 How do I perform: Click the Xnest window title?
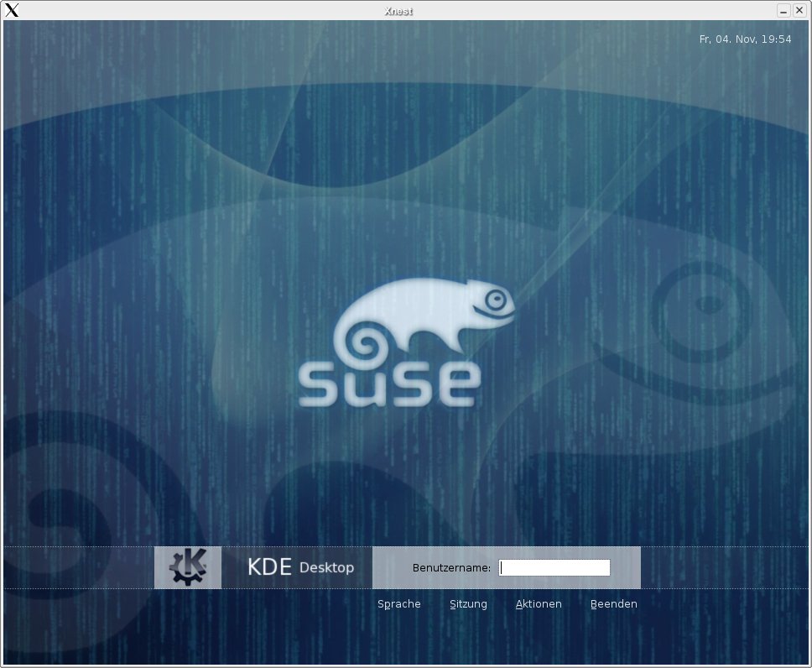pos(398,11)
